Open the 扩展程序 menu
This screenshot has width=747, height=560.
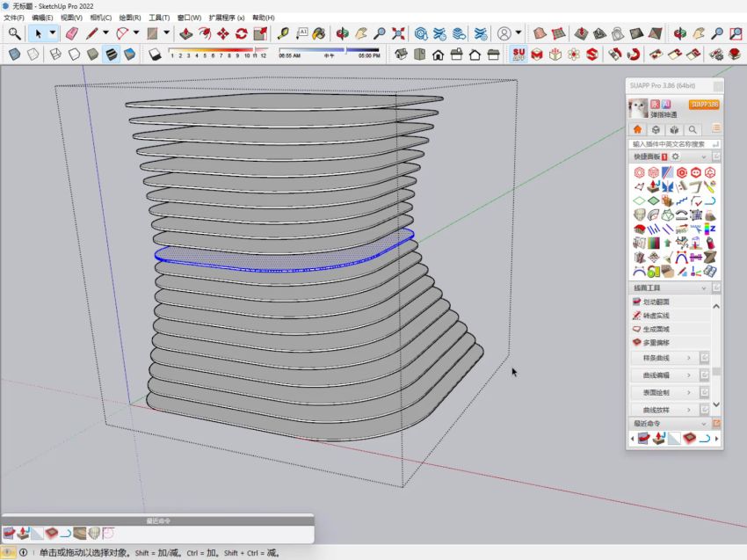click(226, 18)
